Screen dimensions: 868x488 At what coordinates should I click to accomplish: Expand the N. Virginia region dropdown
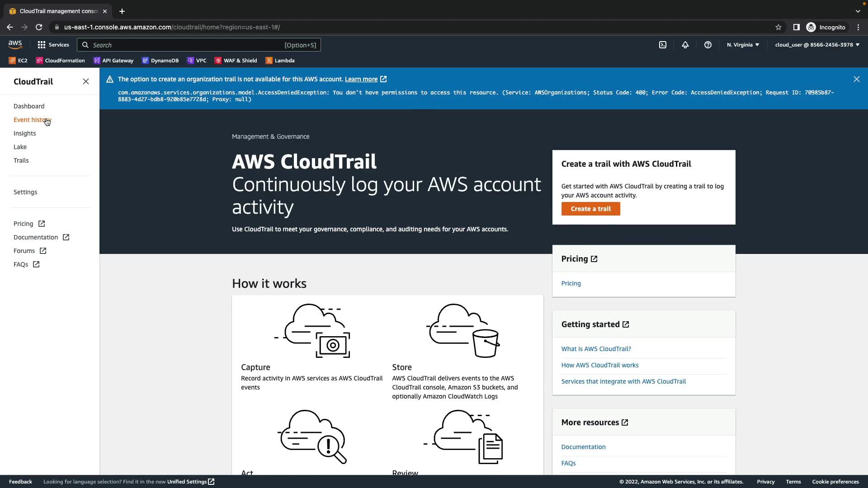tap(743, 45)
